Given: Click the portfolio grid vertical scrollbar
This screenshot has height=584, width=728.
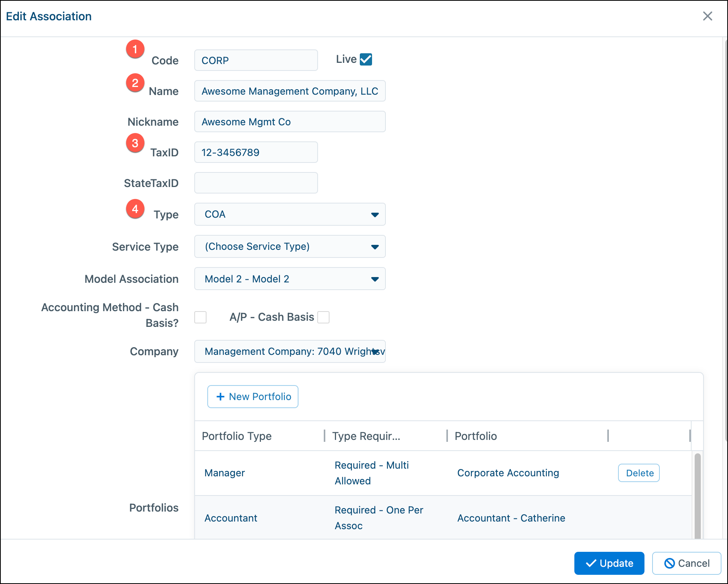Looking at the screenshot, I should click(x=698, y=496).
